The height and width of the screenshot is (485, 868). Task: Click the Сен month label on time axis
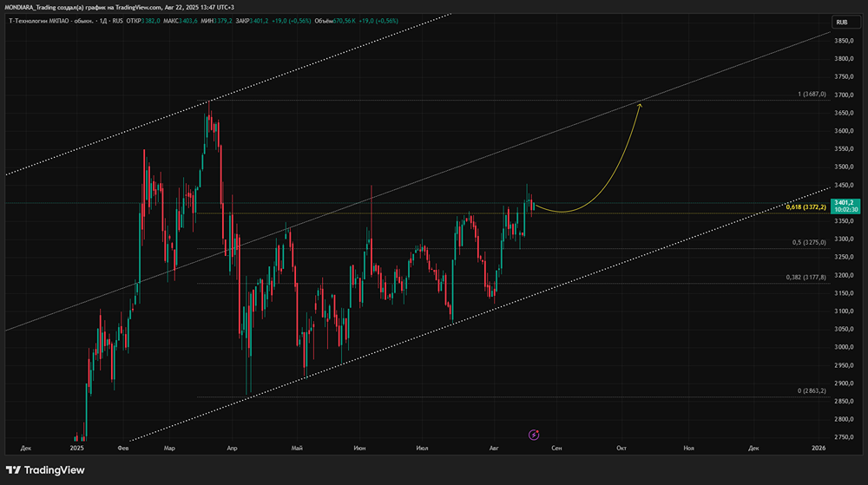[556, 448]
